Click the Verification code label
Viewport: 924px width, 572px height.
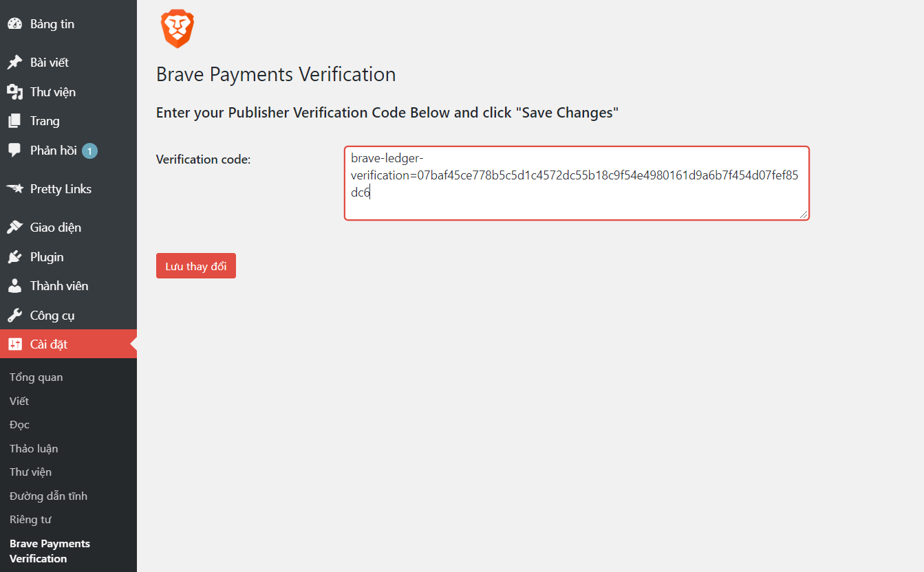click(x=203, y=159)
